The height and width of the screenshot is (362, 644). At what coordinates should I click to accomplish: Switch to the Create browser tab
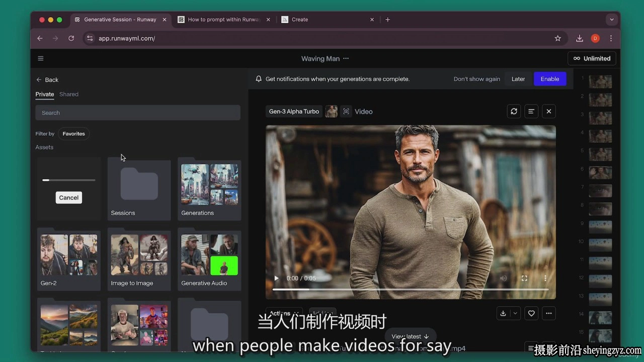point(328,20)
